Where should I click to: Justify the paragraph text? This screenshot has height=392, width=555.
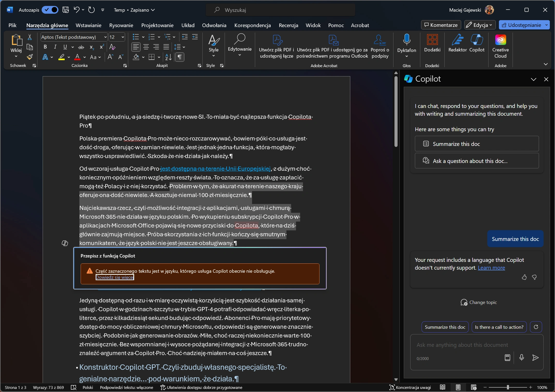click(166, 47)
